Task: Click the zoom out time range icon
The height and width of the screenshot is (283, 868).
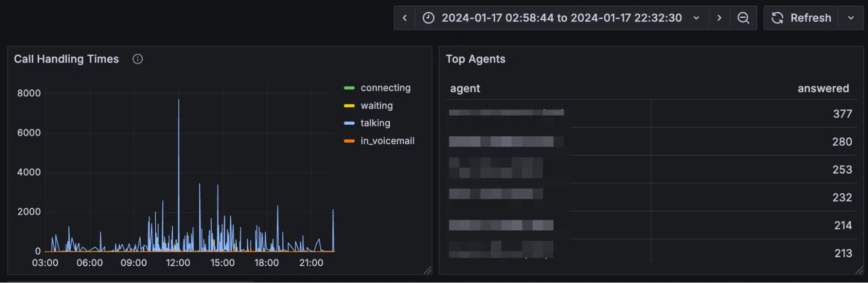Action: [x=743, y=18]
